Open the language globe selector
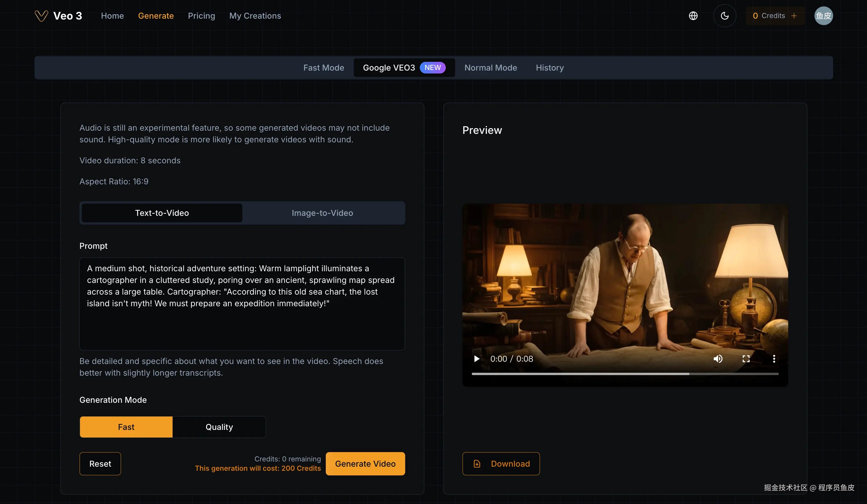This screenshot has height=504, width=867. (693, 16)
